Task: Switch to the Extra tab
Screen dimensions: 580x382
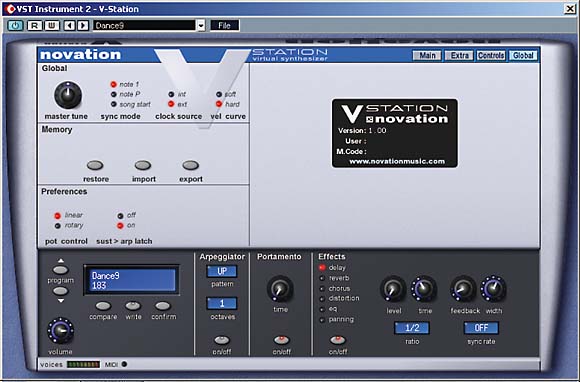Action: [459, 55]
